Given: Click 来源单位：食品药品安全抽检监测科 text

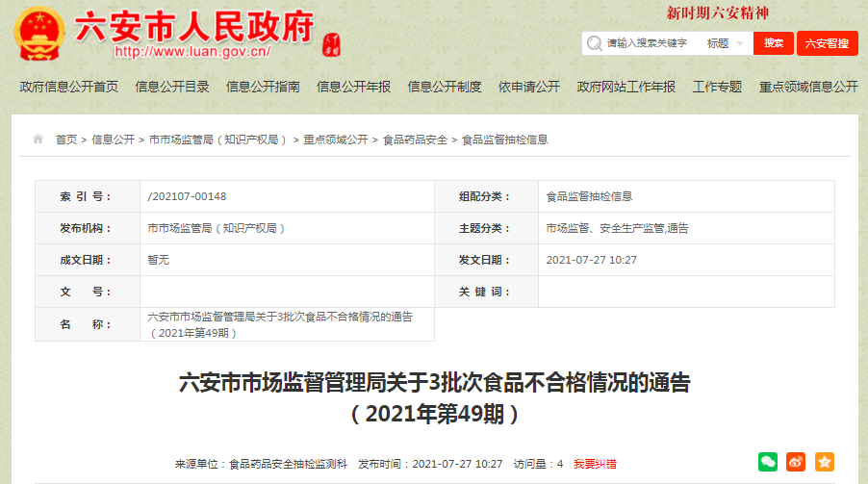Looking at the screenshot, I should click(x=262, y=464).
